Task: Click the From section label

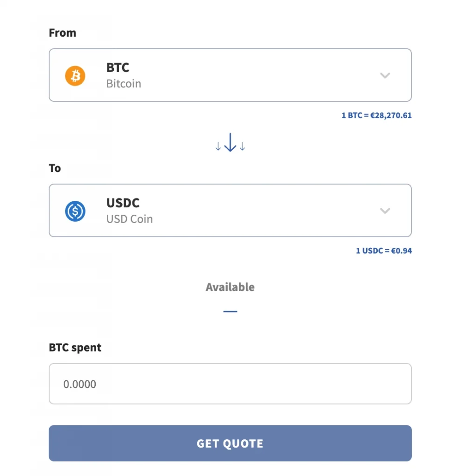Action: pos(62,33)
